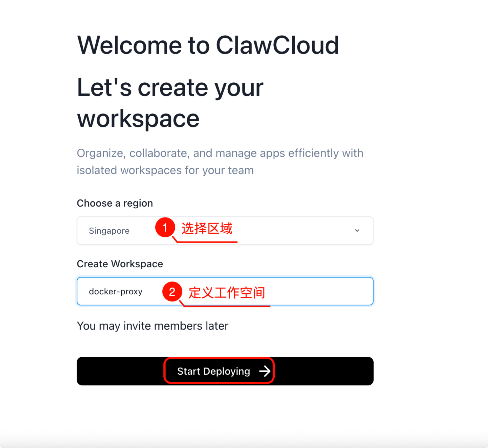The image size is (488, 448).
Task: Click the Create Workspace label
Action: (120, 264)
